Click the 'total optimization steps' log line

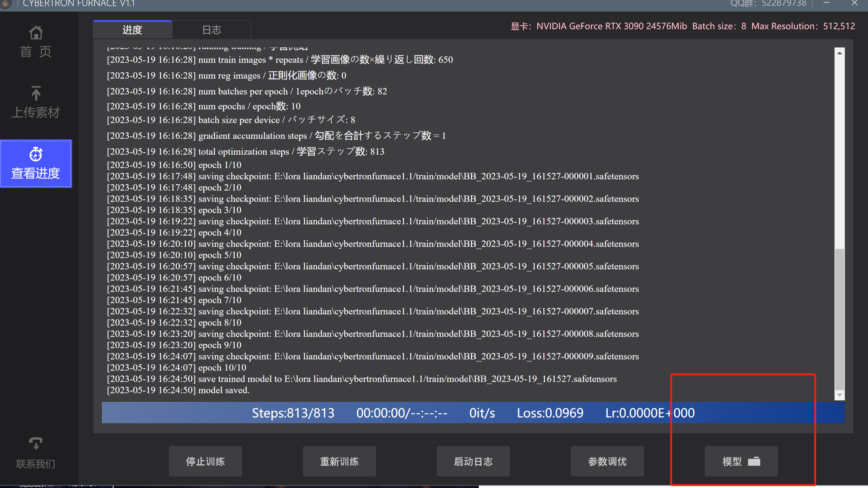point(246,152)
